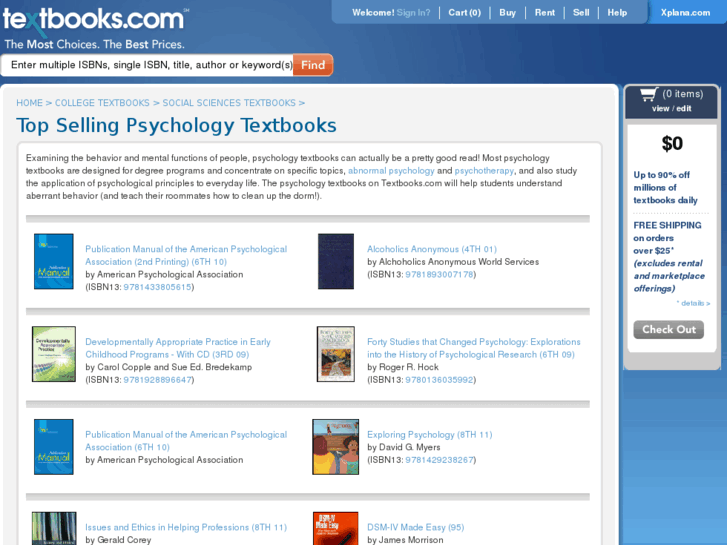Follow the abnormal psychology link

[391, 171]
